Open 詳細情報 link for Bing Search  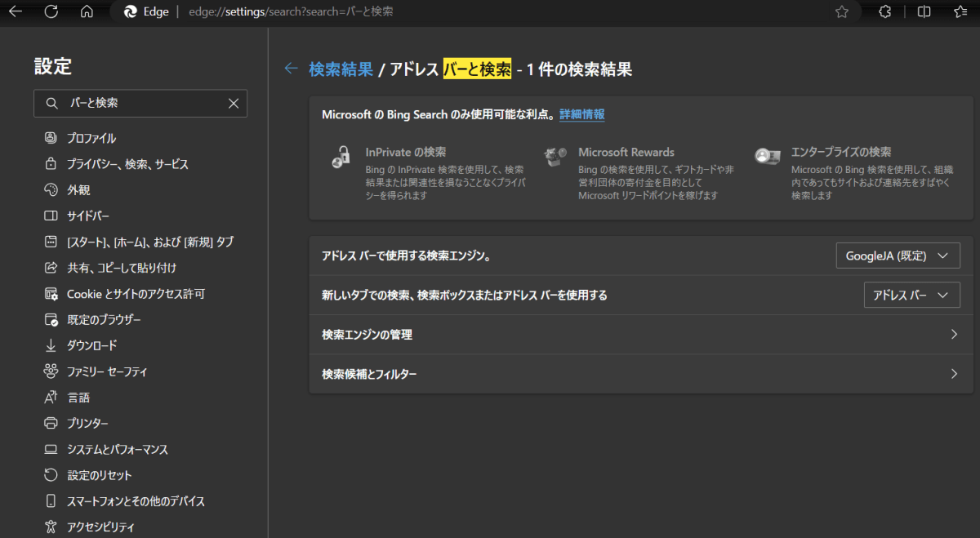click(582, 114)
